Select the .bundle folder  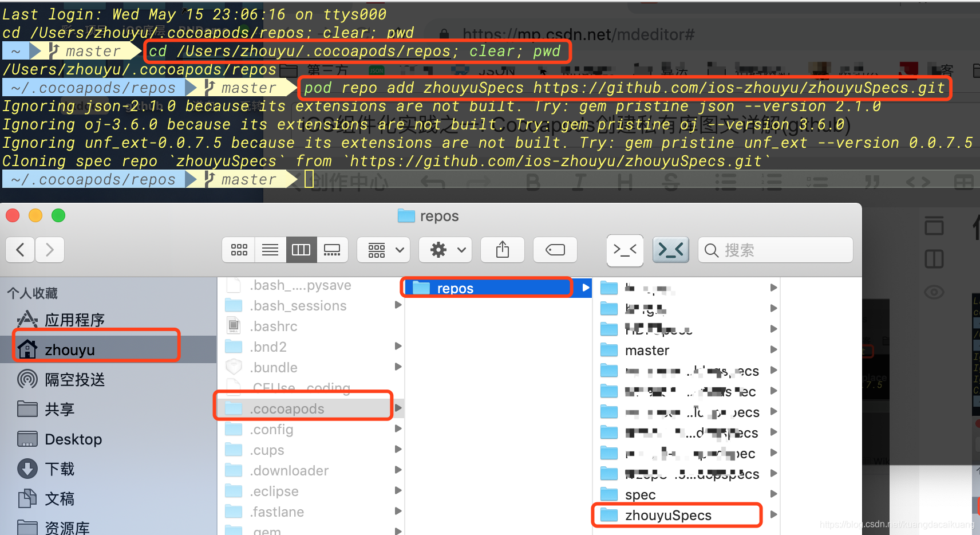pos(311,368)
